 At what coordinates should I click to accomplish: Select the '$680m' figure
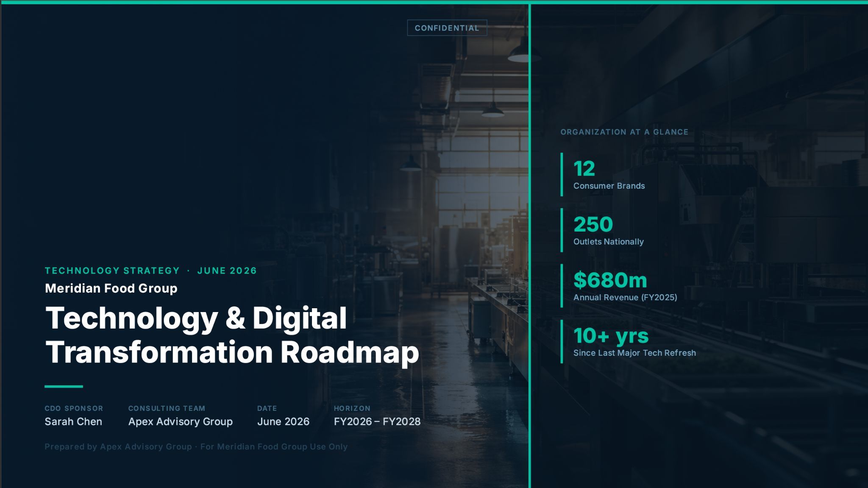pyautogui.click(x=610, y=280)
